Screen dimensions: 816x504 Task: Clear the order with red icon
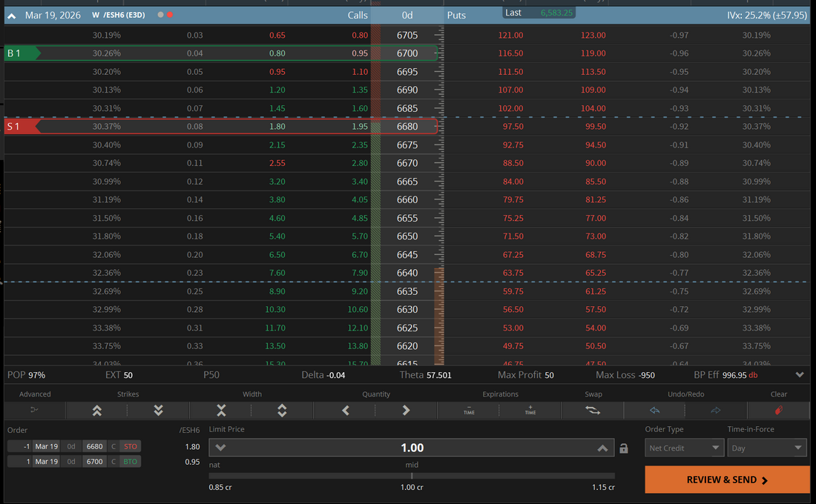[778, 410]
